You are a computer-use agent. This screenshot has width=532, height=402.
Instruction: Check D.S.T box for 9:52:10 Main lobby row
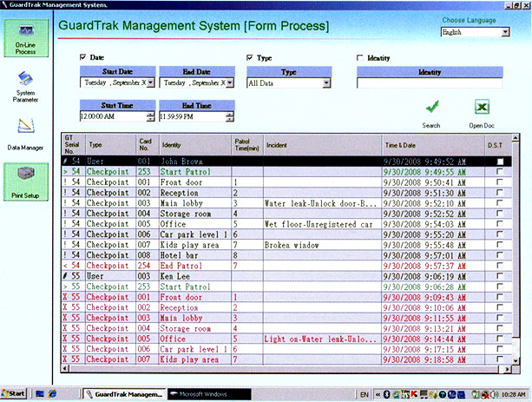tap(499, 203)
